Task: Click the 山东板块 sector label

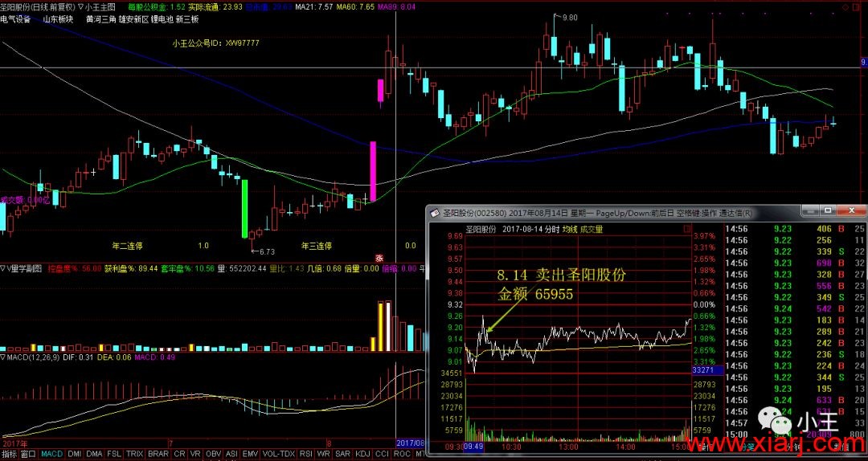Action: [58, 18]
